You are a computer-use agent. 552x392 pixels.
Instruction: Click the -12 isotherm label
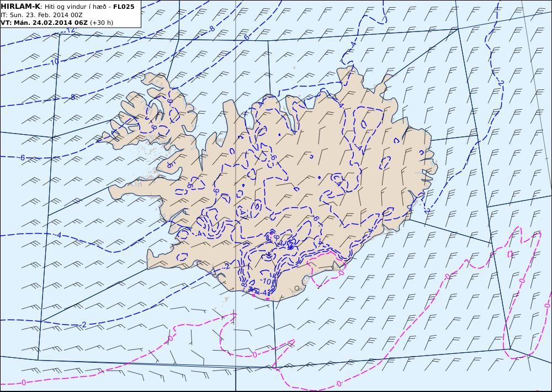coord(70,30)
